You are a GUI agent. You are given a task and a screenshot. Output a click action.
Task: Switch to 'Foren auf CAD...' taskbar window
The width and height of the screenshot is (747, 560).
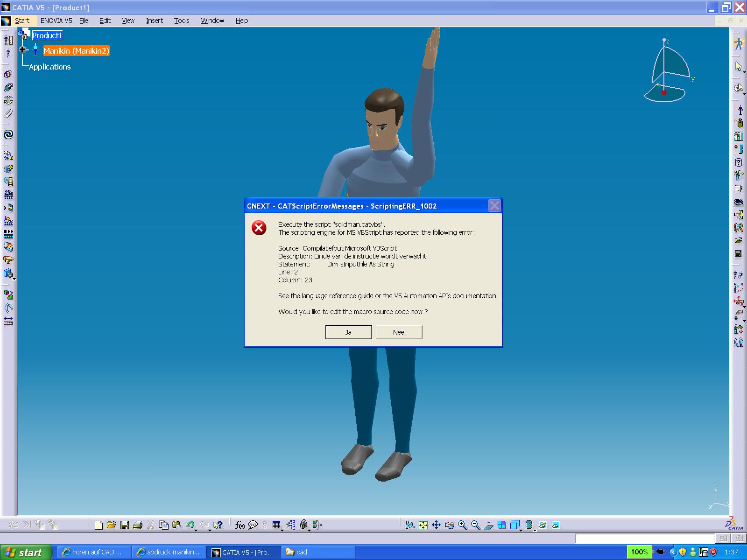pos(94,552)
